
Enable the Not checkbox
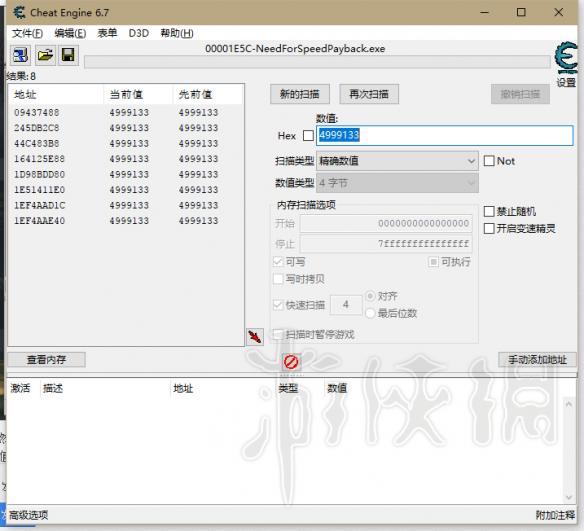[489, 161]
